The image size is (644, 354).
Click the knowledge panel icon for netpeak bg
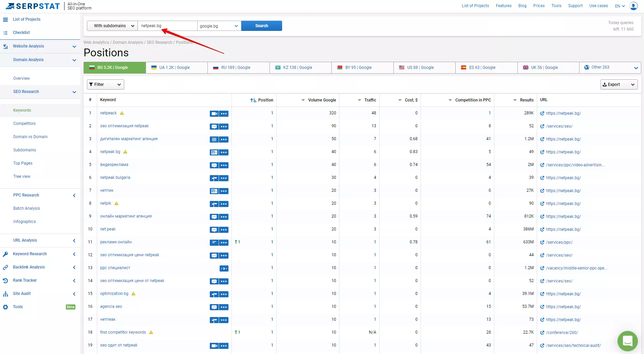214,152
